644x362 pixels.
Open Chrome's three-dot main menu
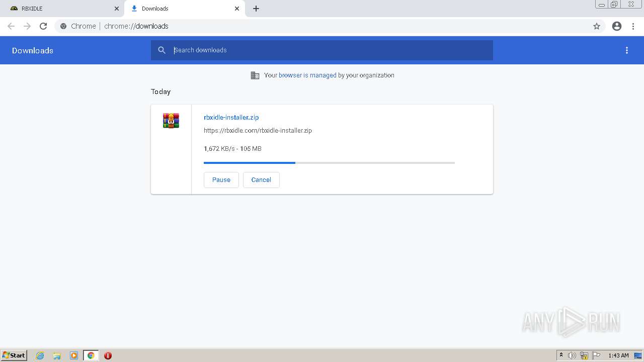(x=633, y=26)
